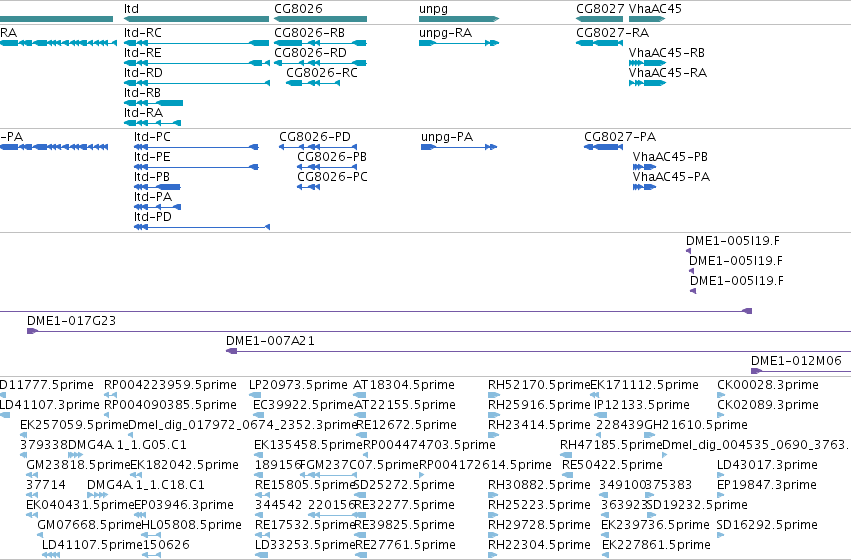Viewport: 851px width, 560px height.
Task: Select the HL05808.5prime EST label
Action: pyautogui.click(x=191, y=526)
